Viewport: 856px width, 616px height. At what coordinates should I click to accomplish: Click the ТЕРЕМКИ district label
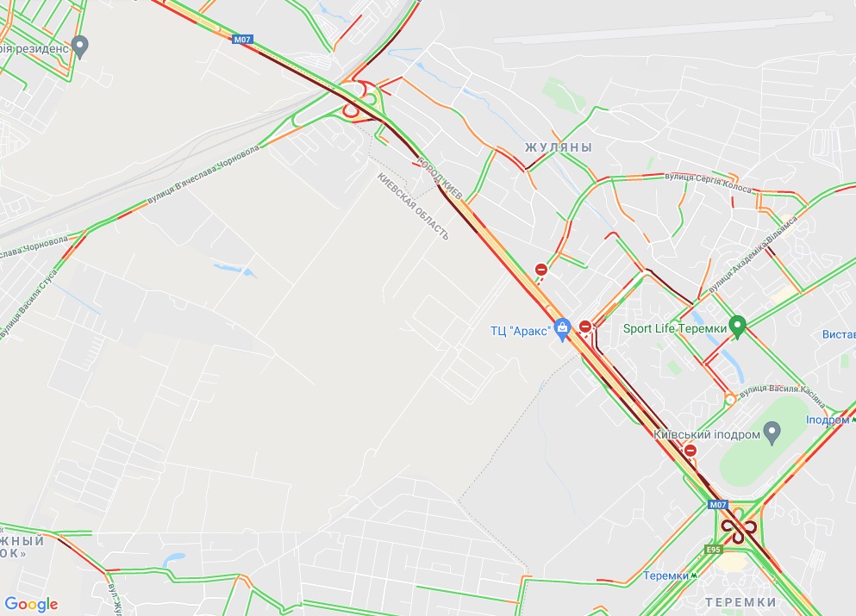(x=740, y=602)
